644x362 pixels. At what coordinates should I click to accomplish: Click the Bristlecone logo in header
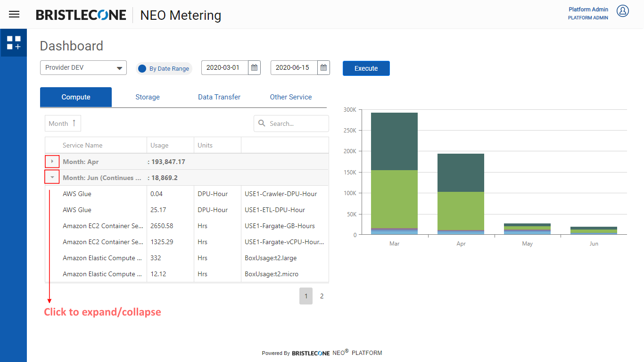click(x=81, y=15)
